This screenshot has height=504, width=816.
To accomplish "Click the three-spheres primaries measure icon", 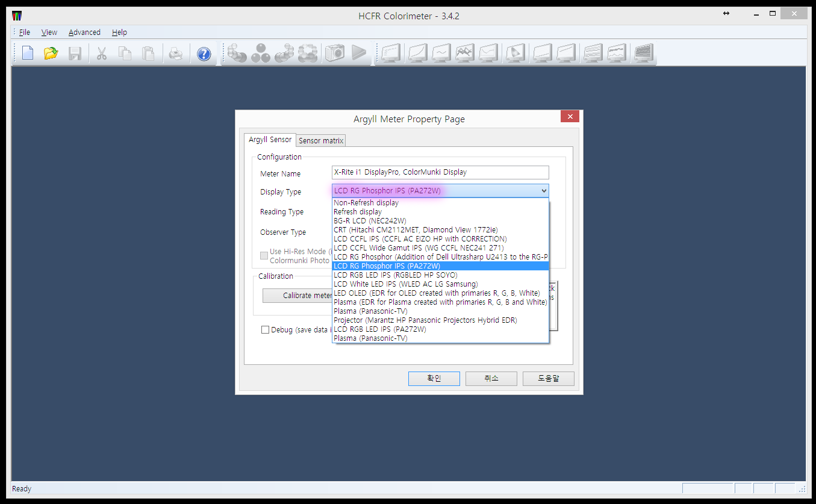I will tap(261, 54).
